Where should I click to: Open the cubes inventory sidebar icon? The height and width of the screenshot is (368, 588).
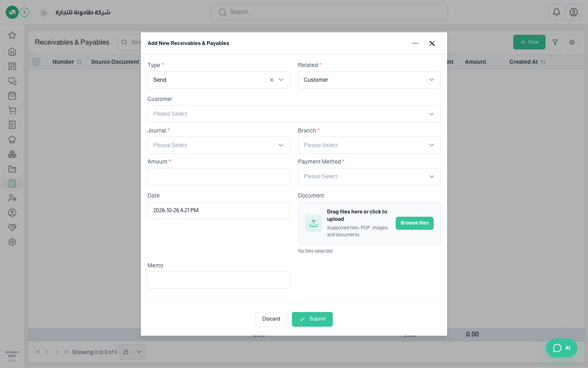[x=12, y=154]
